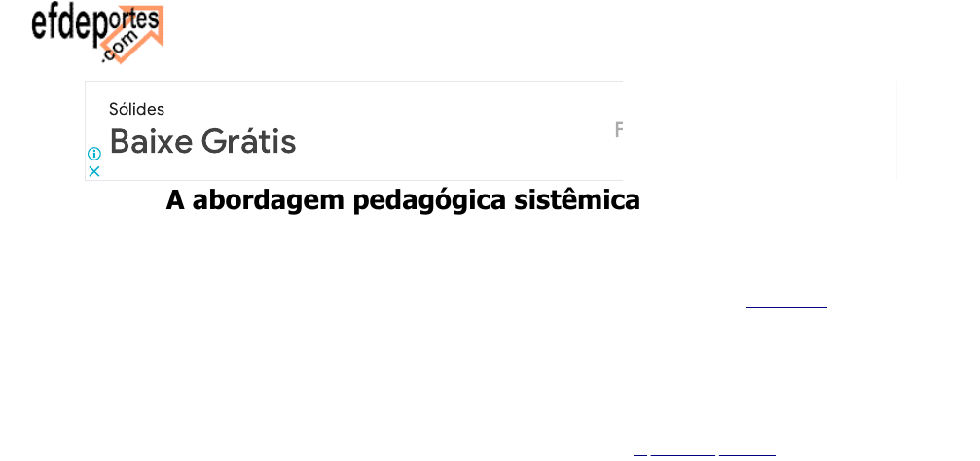Viewport: 980px width, 461px height.
Task: Click the cut-off gray letter in the ad
Action: click(x=618, y=129)
